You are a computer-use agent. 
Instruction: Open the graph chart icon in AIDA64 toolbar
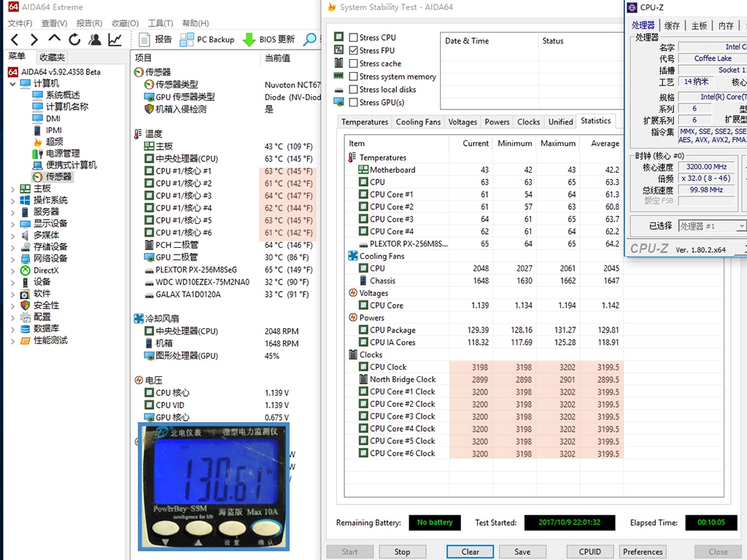pyautogui.click(x=115, y=39)
